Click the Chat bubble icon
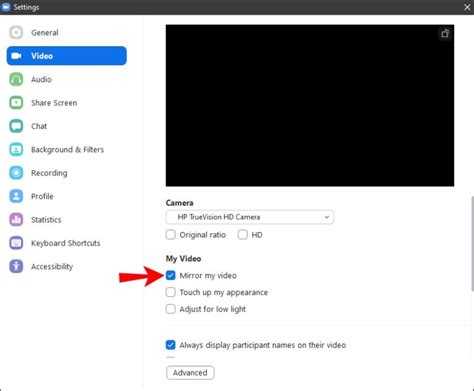This screenshot has height=391, width=474. [16, 126]
